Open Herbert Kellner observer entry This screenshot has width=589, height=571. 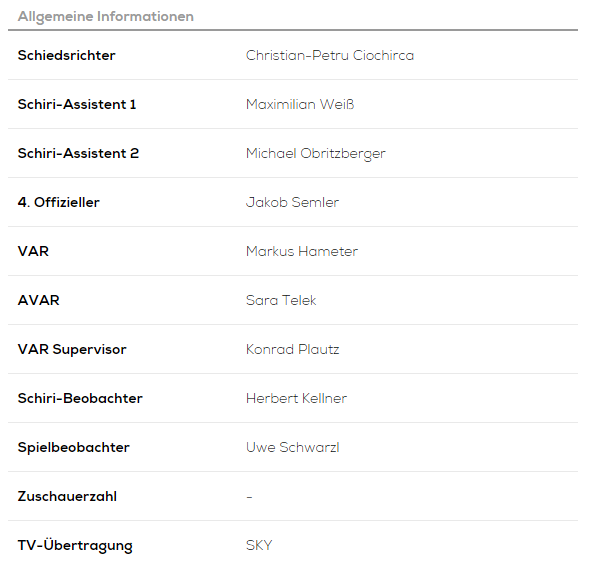coord(296,399)
